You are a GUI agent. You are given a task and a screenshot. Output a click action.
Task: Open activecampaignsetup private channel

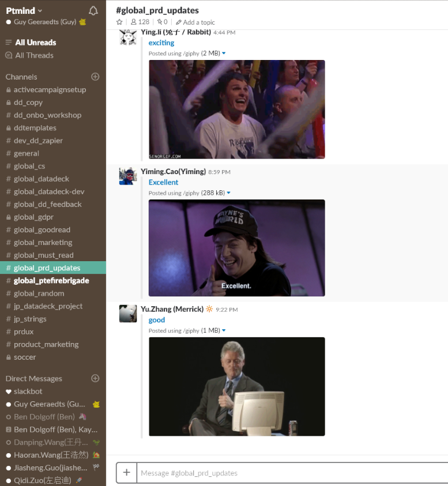point(53,90)
